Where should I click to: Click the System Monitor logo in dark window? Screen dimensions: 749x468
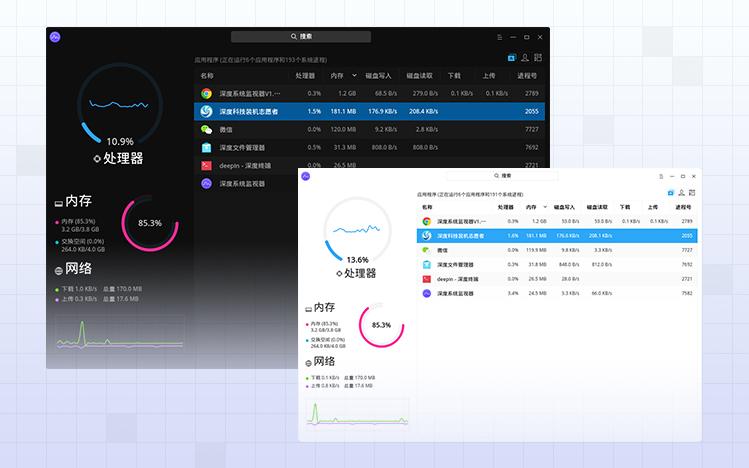coord(55,37)
